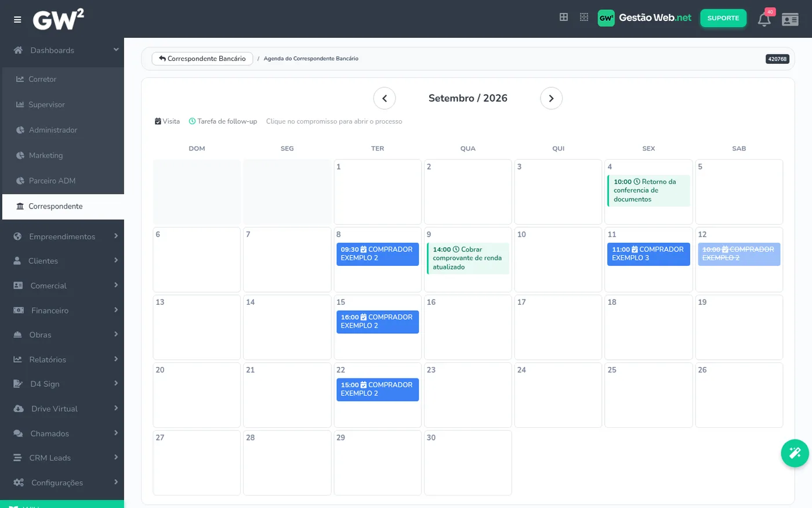Viewport: 812px width, 508px height.
Task: Select calendar day 17
Action: point(558,327)
